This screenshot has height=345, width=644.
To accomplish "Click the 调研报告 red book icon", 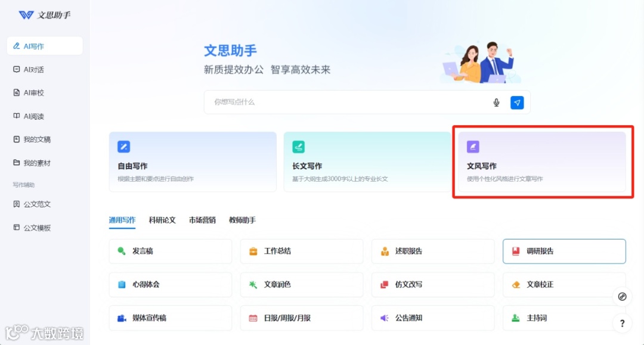I will tap(516, 251).
